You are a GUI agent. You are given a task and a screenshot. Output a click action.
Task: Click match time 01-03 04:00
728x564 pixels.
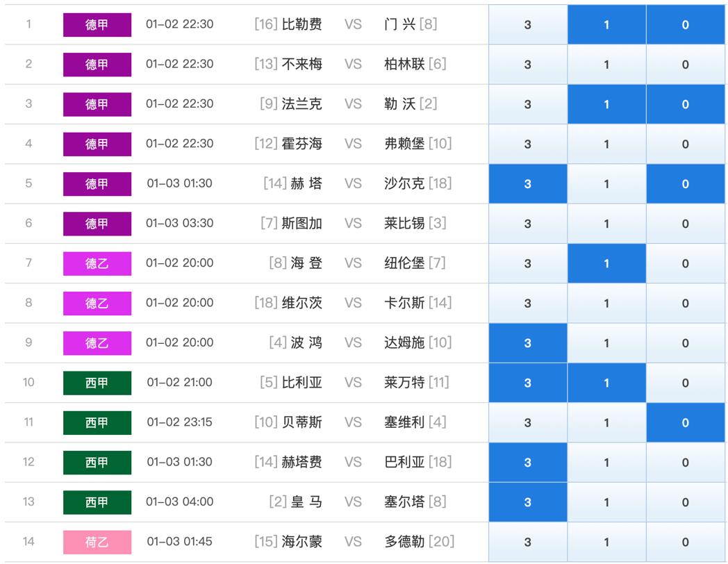[180, 501]
